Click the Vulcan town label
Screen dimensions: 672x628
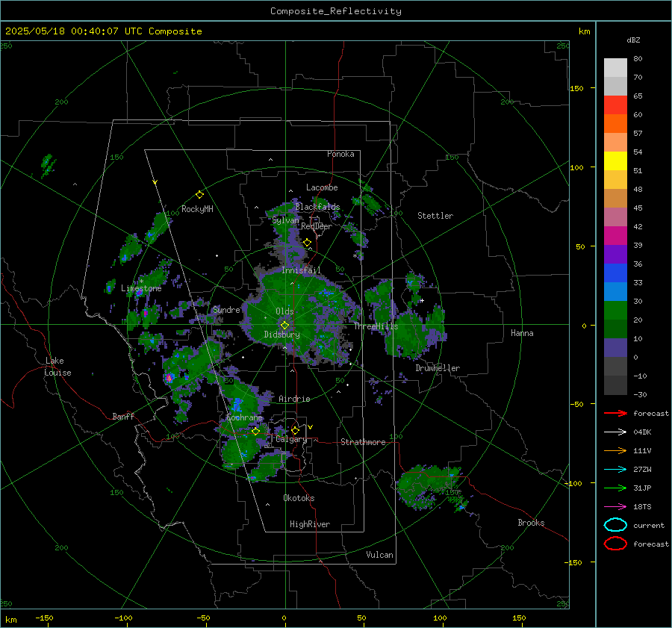(379, 555)
